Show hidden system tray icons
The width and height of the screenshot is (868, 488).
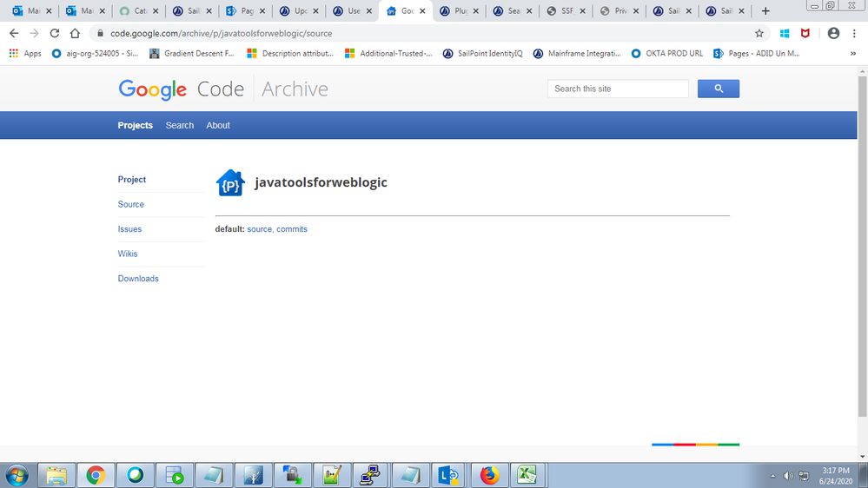pyautogui.click(x=772, y=476)
